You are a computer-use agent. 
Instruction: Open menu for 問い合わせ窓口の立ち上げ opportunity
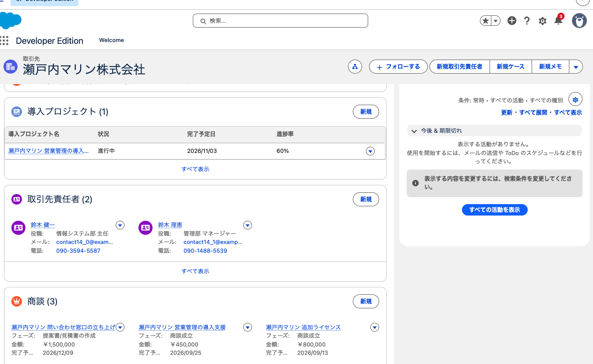pos(121,327)
